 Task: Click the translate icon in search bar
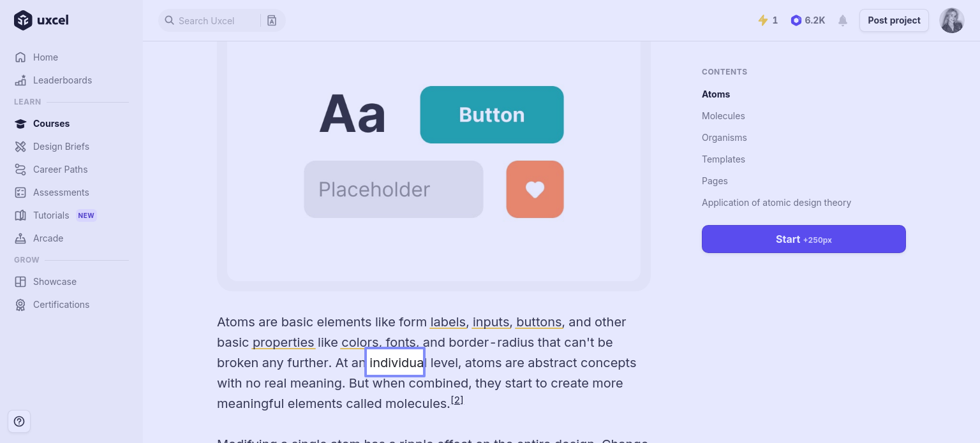pyautogui.click(x=272, y=20)
